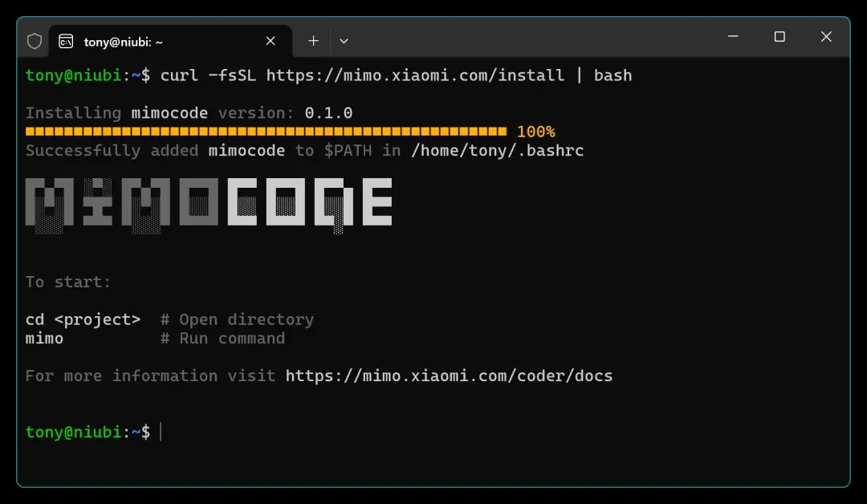Click the MIMOCODE ASCII art logo
This screenshot has height=504, width=867.
click(x=209, y=205)
